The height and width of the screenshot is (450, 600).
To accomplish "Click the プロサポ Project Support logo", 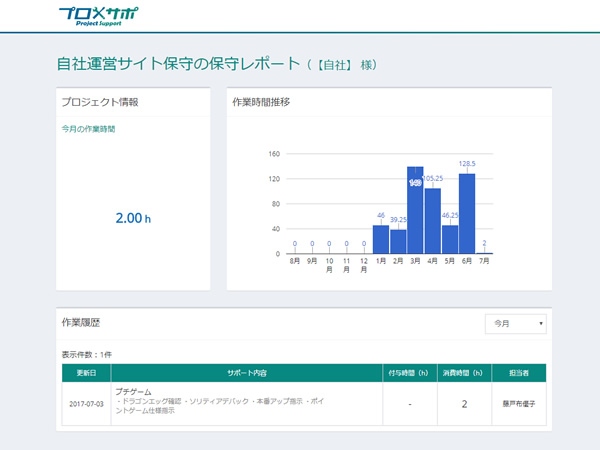I will pyautogui.click(x=98, y=16).
